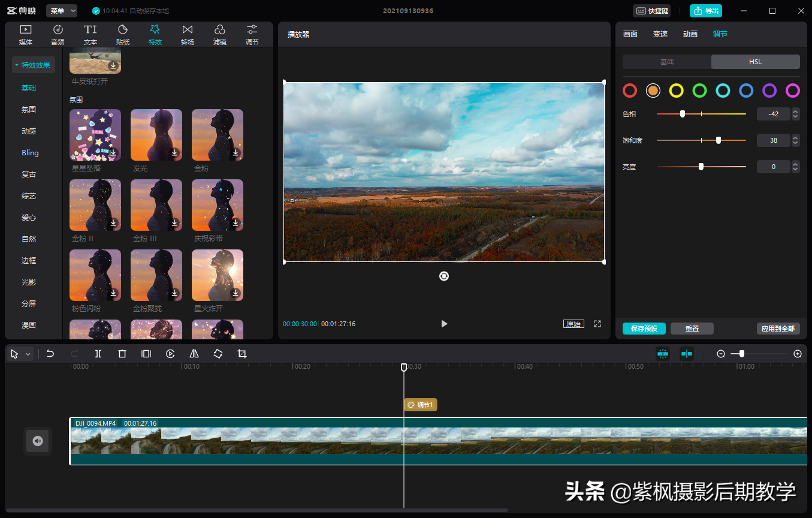812x518 pixels.
Task: Open the 转场 transitions tab
Action: pos(188,34)
